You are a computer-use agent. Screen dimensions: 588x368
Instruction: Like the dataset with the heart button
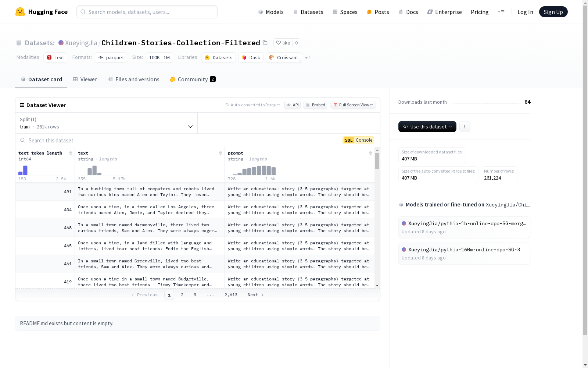[x=283, y=43]
